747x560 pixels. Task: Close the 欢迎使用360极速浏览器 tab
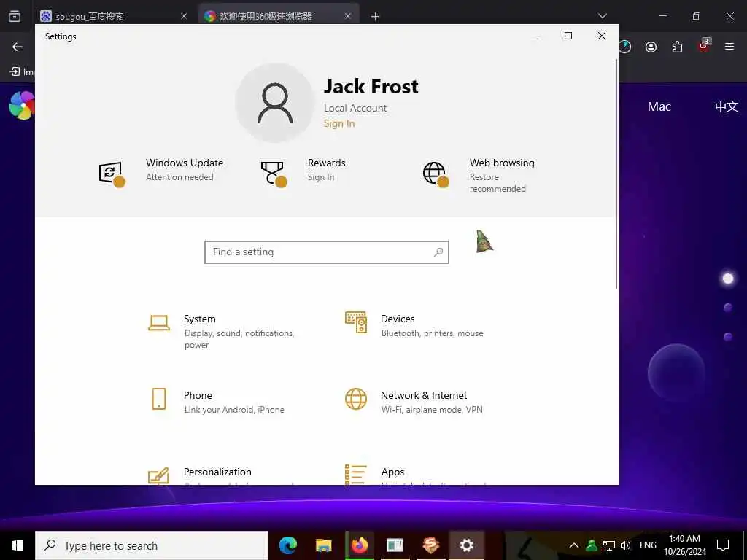tap(348, 16)
